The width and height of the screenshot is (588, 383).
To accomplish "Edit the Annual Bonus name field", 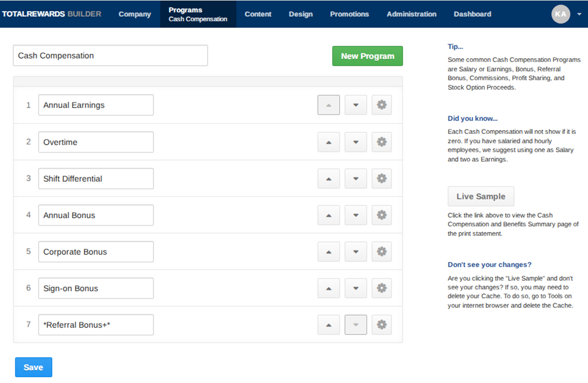I will click(96, 215).
